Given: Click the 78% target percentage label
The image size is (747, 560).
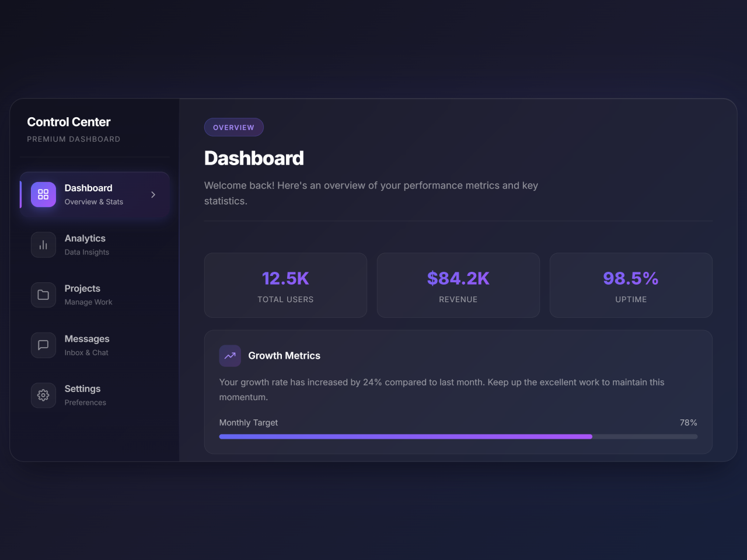Looking at the screenshot, I should [688, 422].
